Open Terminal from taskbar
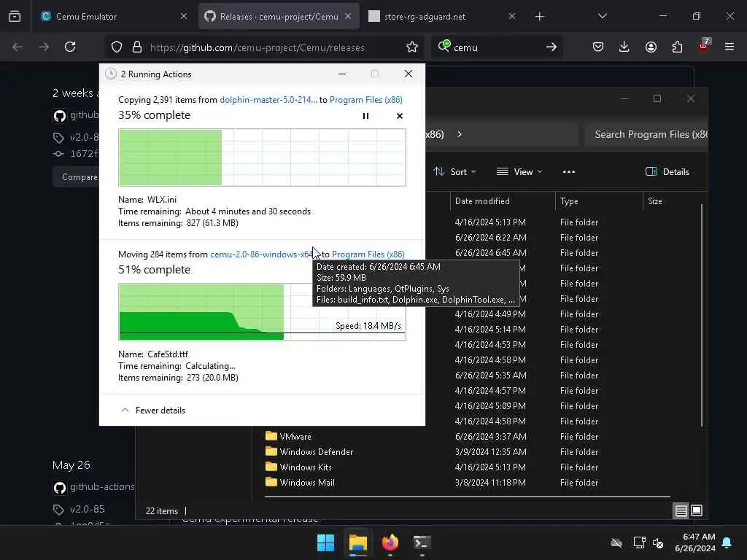Viewport: 747px width, 560px height. coord(422,542)
